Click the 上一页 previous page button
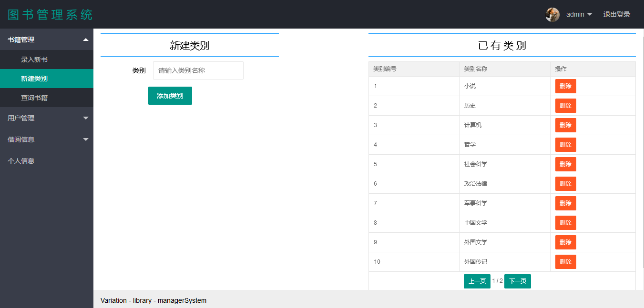This screenshot has width=644, height=308. pos(477,281)
